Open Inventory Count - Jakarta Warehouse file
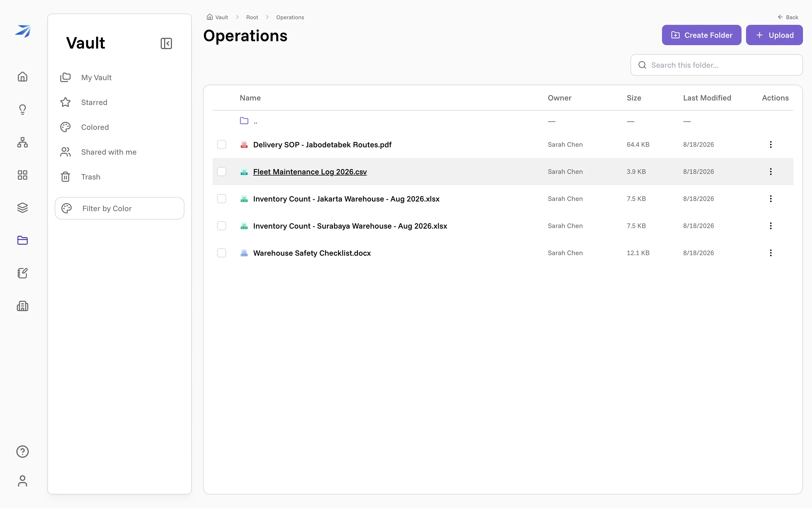The height and width of the screenshot is (508, 812). coord(346,199)
